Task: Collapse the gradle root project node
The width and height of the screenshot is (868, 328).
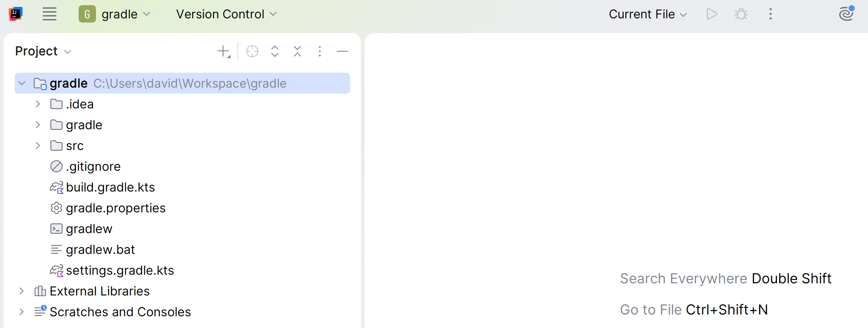Action: (x=22, y=83)
